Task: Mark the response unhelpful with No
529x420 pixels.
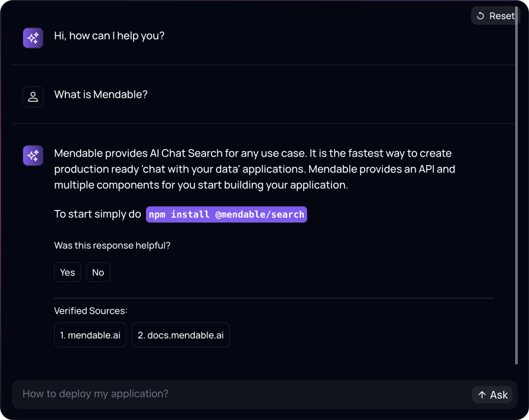Action: 98,272
